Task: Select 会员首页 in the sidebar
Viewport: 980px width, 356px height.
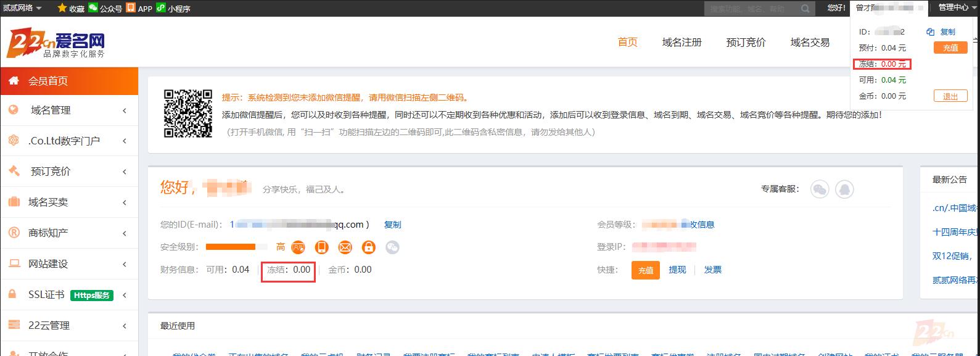Action: [69, 81]
